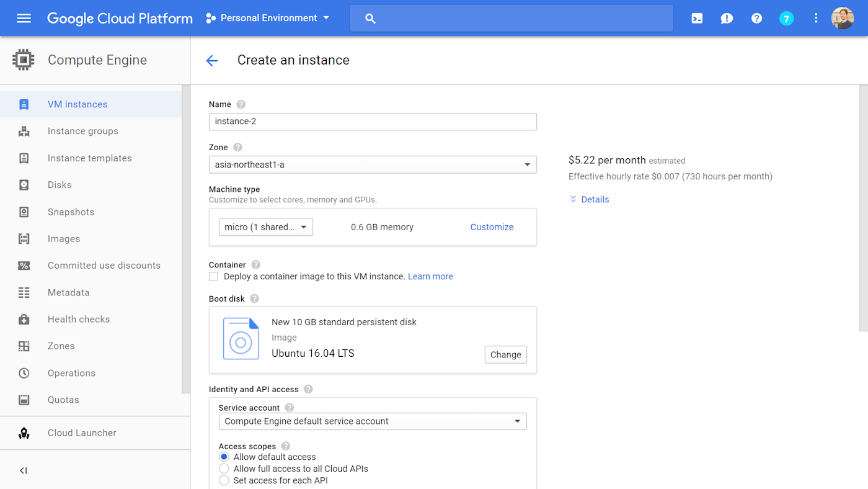Click the VM instances sidebar icon
868x489 pixels.
click(24, 104)
